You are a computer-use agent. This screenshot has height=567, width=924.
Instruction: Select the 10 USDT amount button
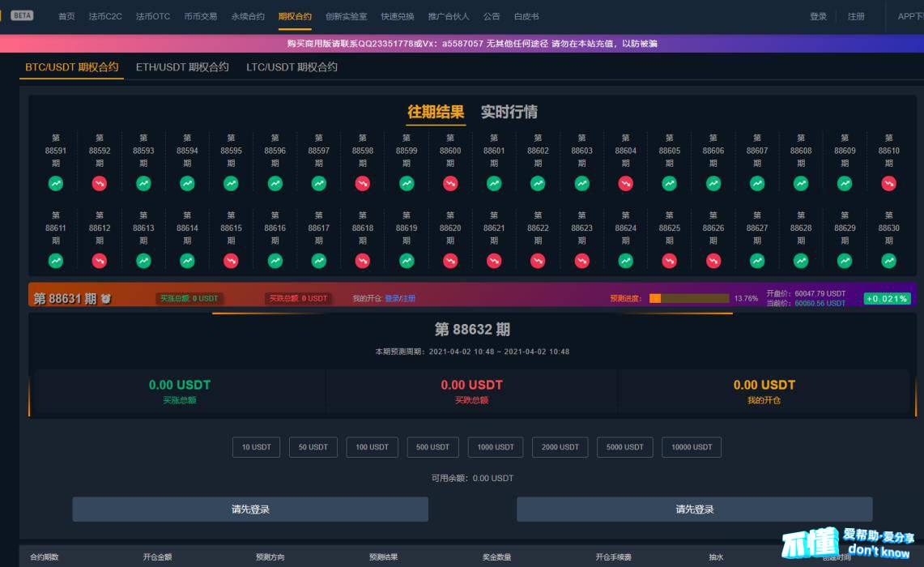(256, 447)
